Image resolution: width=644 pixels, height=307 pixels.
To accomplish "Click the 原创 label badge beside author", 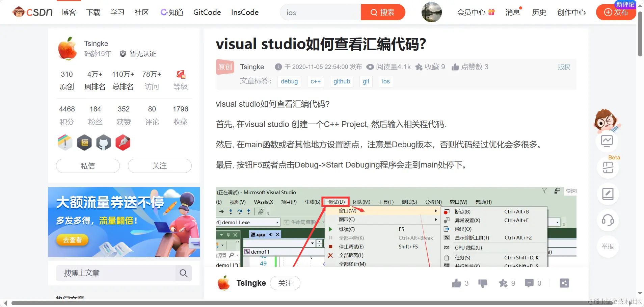I will 225,67.
